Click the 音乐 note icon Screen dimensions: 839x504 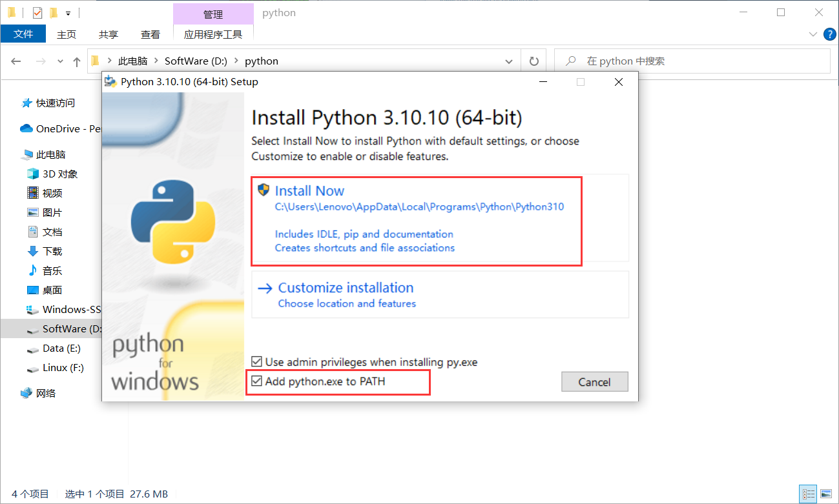(33, 270)
